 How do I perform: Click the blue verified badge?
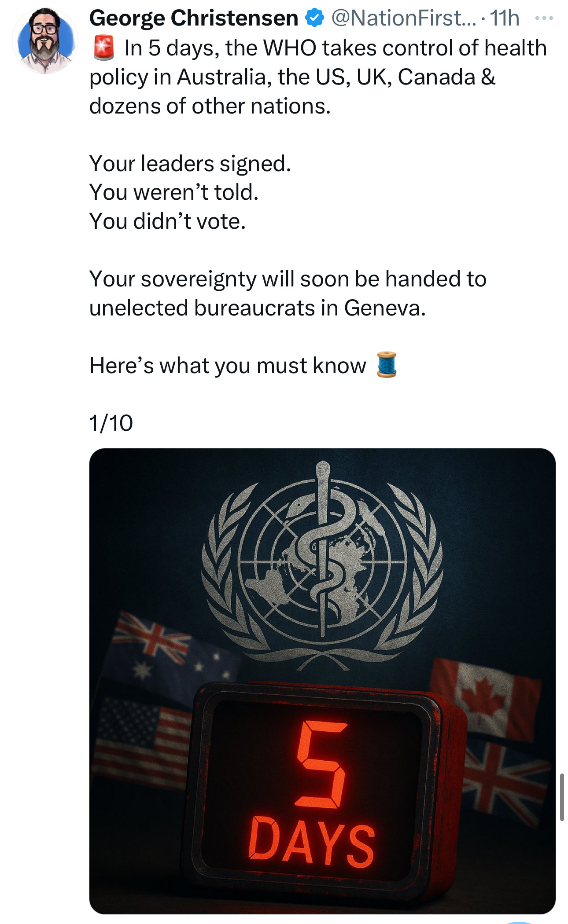pyautogui.click(x=315, y=18)
